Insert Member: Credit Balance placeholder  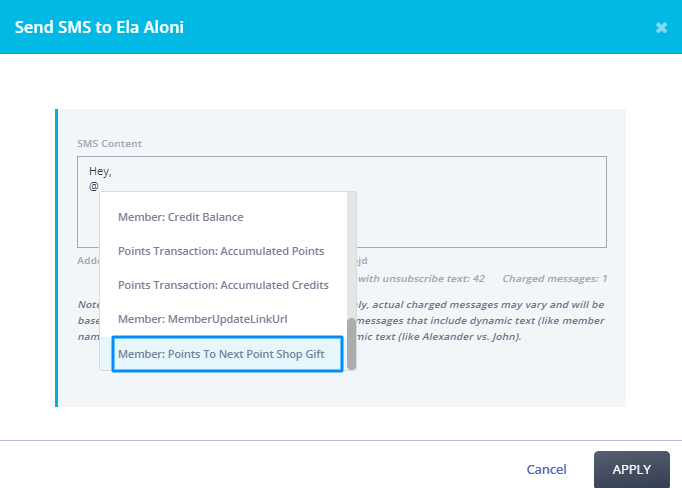(x=181, y=216)
